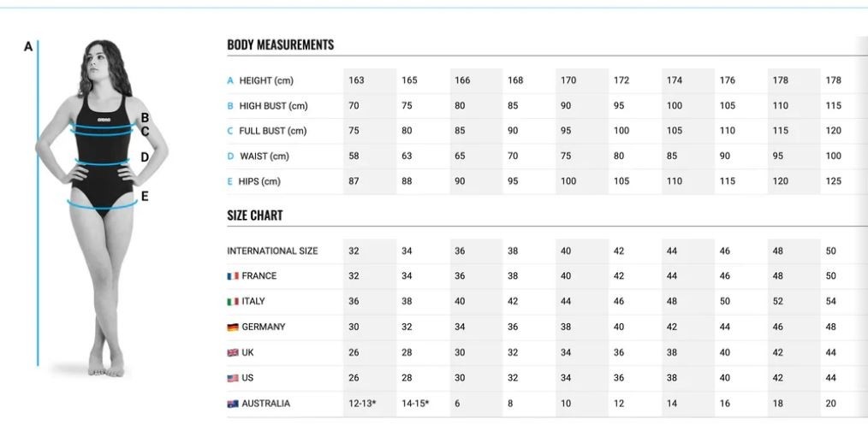Viewport: 868px width, 425px height.
Task: Select Australia size 14-15* cell
Action: [x=415, y=404]
